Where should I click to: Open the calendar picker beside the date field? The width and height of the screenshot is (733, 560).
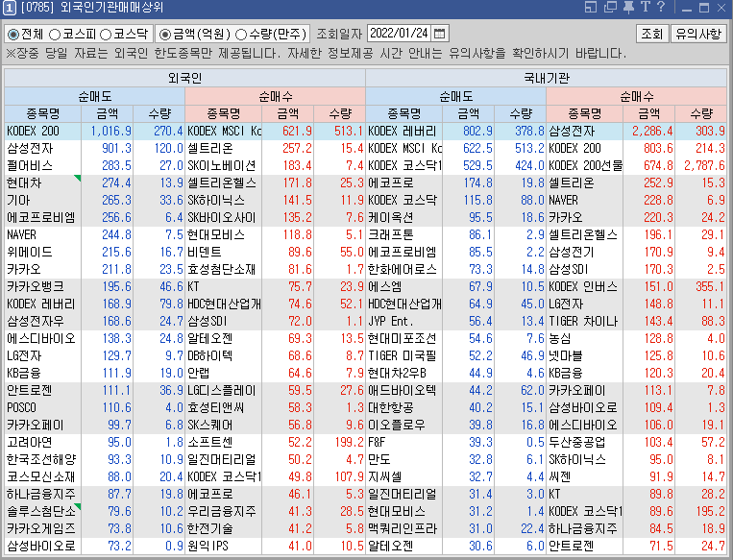click(x=441, y=34)
